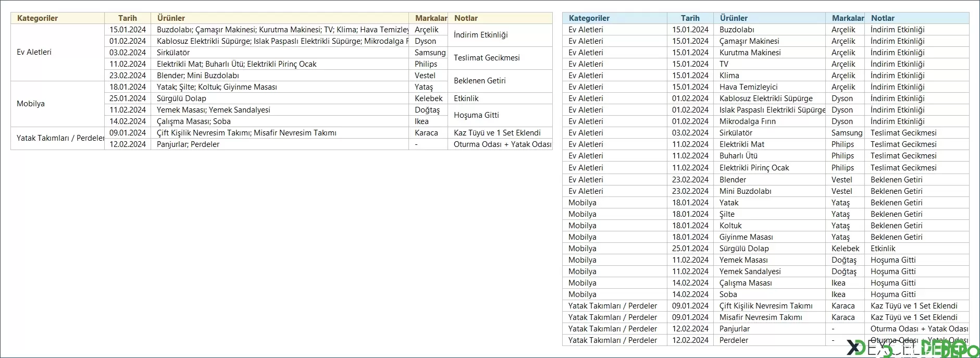
Task: Select the cell starting 'Kablosuz Elektrikli Süpürge; Islak'
Action: (280, 41)
